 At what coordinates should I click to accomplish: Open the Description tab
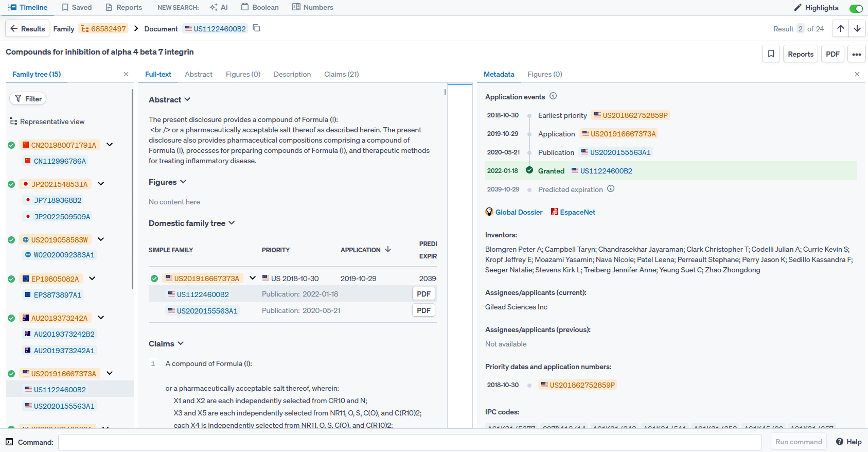[292, 74]
